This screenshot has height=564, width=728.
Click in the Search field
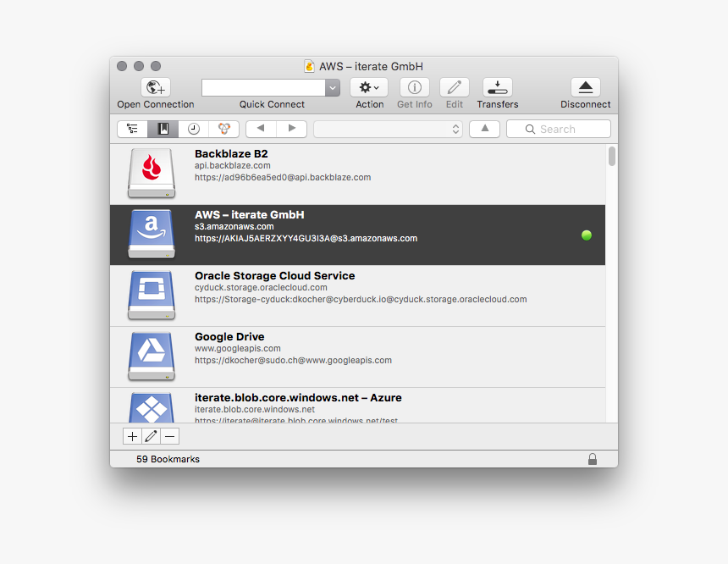click(559, 130)
